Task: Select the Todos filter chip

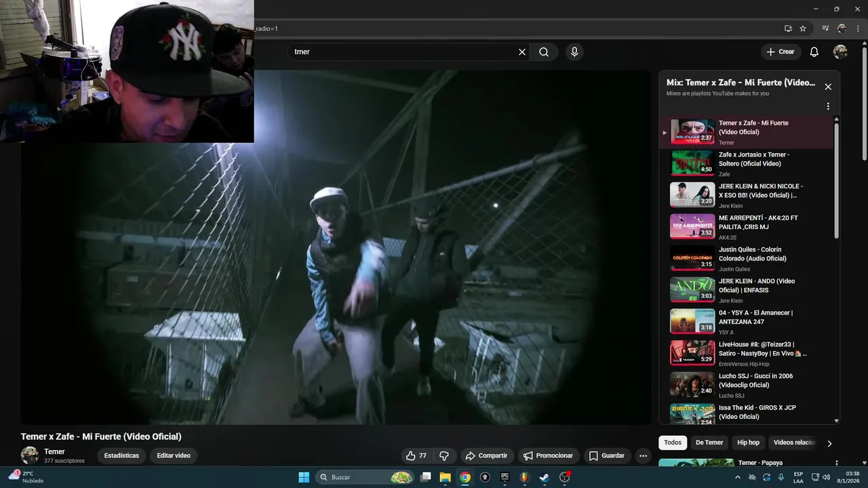Action: (x=673, y=443)
